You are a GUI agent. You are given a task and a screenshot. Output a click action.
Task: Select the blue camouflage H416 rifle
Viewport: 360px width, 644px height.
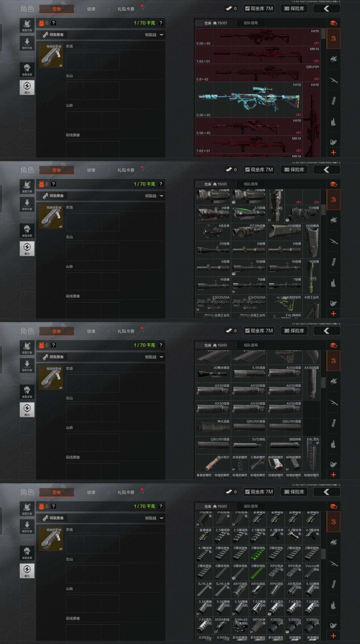point(249,100)
